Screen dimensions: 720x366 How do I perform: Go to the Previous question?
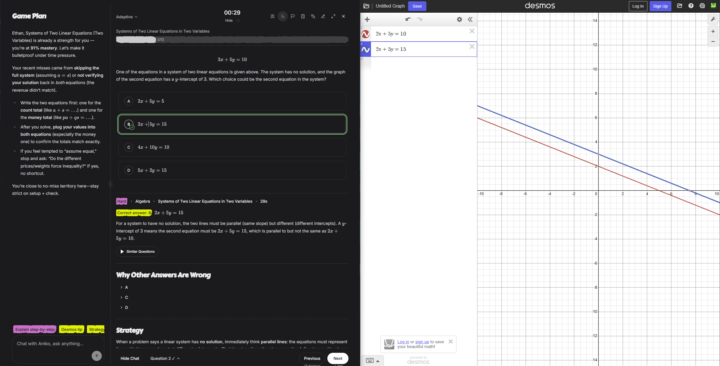tap(312, 359)
